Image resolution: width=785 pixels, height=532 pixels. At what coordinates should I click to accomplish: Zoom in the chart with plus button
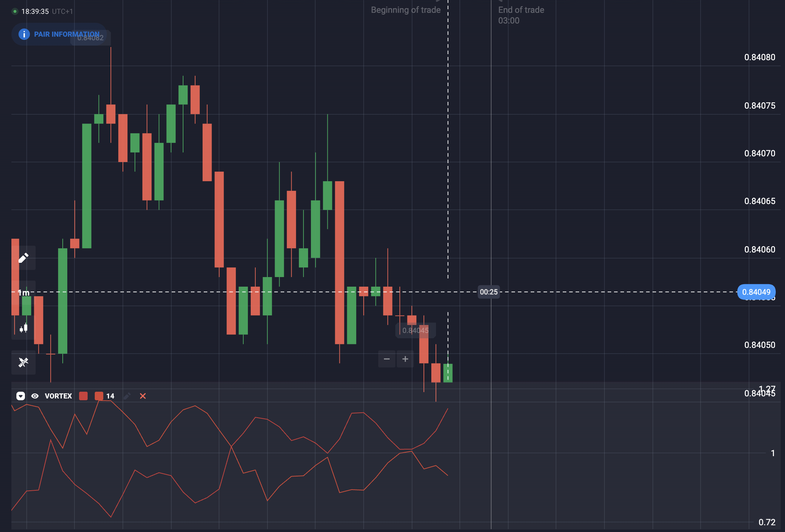coord(405,359)
